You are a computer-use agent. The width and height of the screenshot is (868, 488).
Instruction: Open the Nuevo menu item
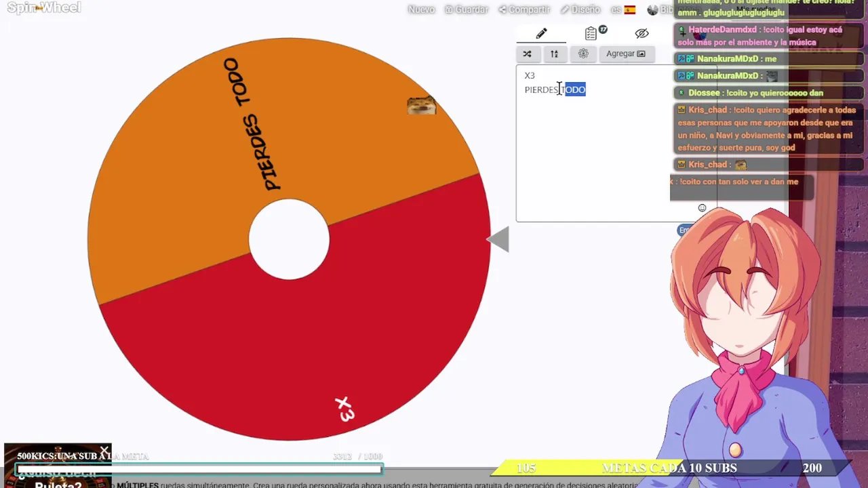click(421, 9)
